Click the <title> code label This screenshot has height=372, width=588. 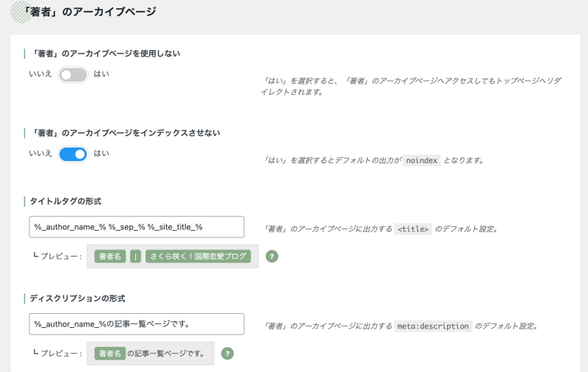tap(413, 229)
